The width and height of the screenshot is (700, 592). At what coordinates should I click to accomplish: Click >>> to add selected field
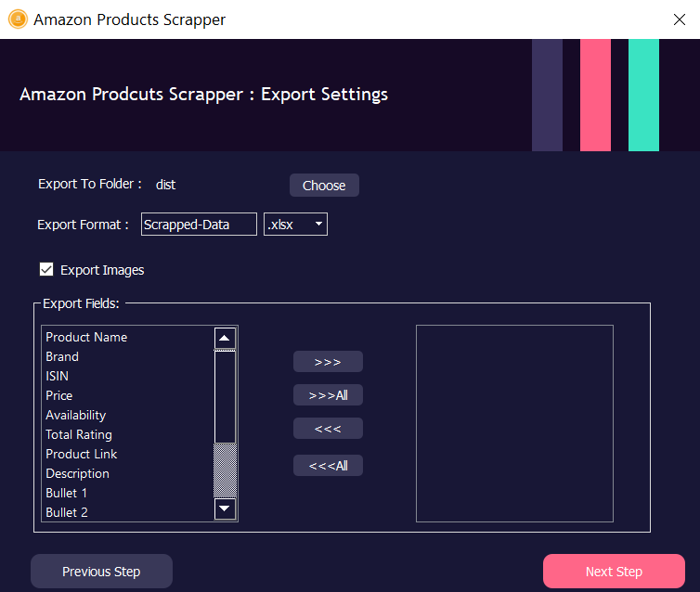tap(328, 361)
